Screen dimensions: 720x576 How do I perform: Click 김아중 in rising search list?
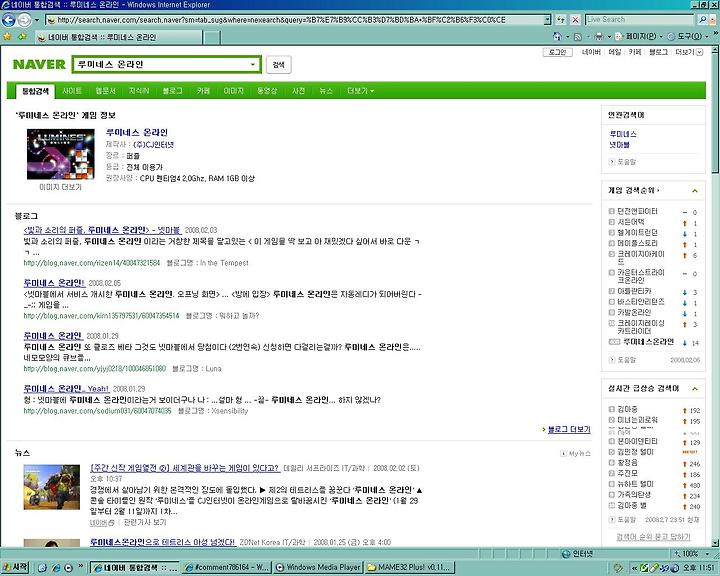pyautogui.click(x=627, y=409)
